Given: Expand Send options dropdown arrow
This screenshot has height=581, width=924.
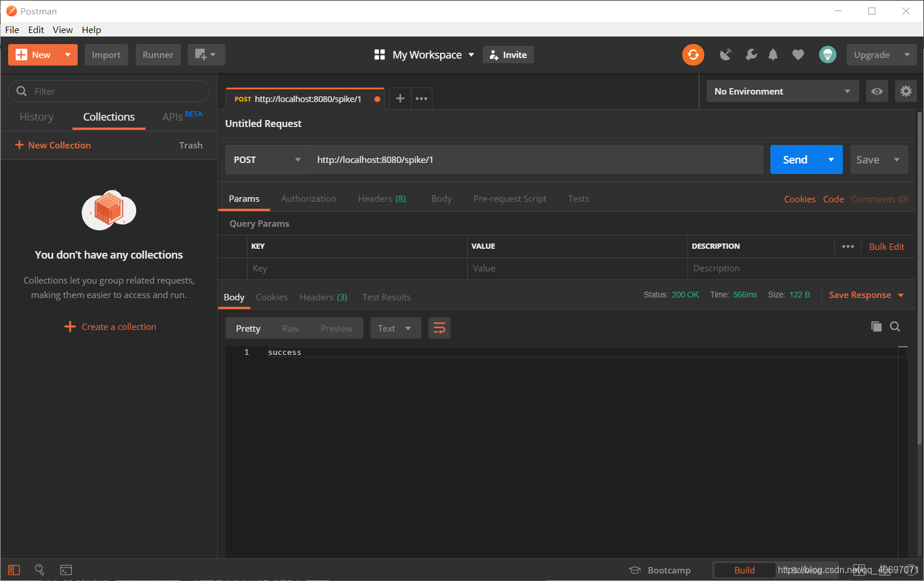Looking at the screenshot, I should pyautogui.click(x=831, y=159).
